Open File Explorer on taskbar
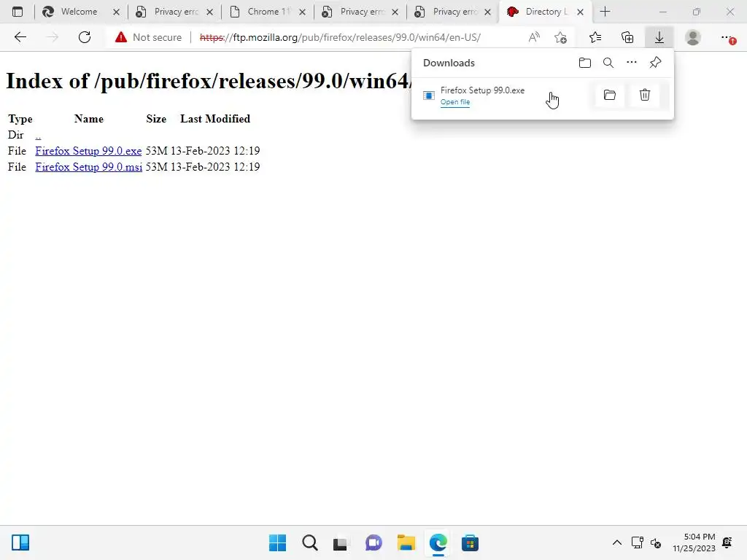Viewport: 747px width, 560px height. click(406, 542)
